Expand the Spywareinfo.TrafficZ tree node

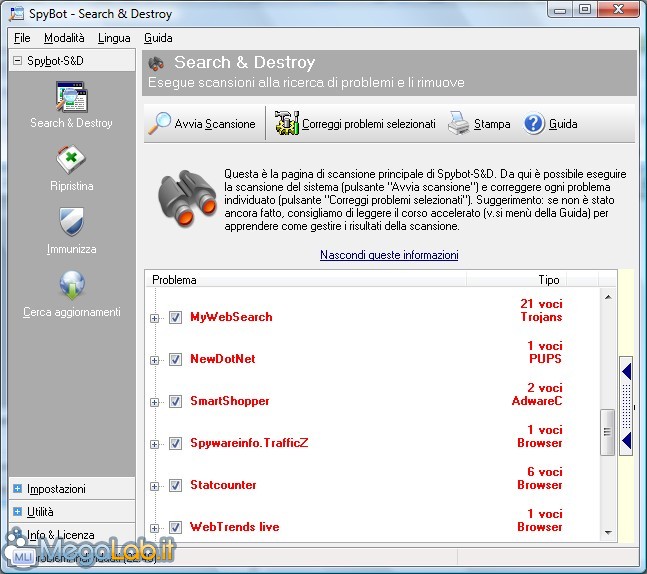coord(154,444)
